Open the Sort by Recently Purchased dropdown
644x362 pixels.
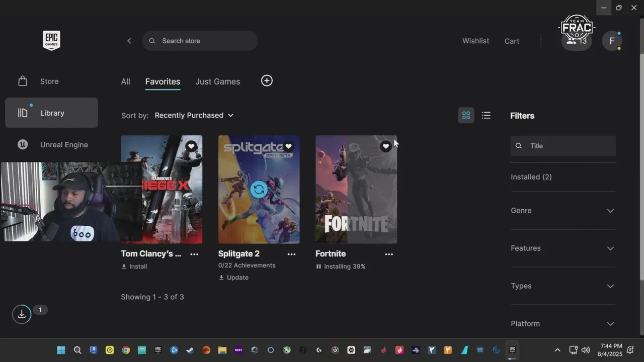tap(194, 115)
